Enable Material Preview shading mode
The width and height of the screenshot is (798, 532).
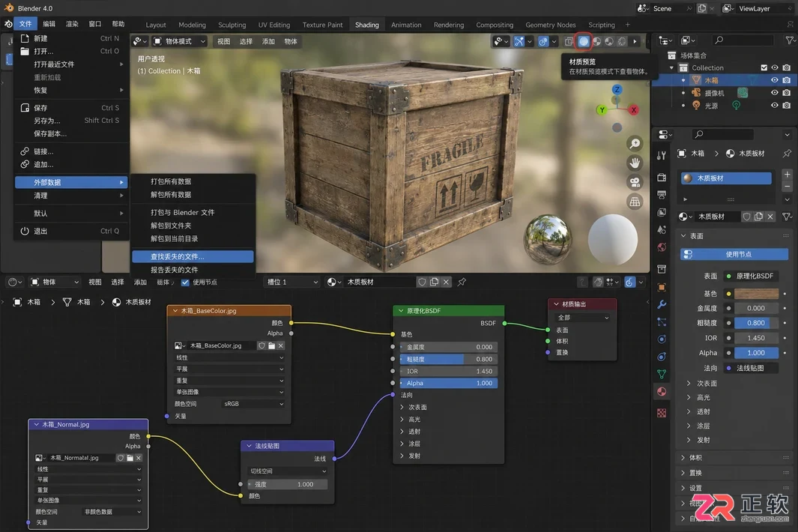point(584,41)
